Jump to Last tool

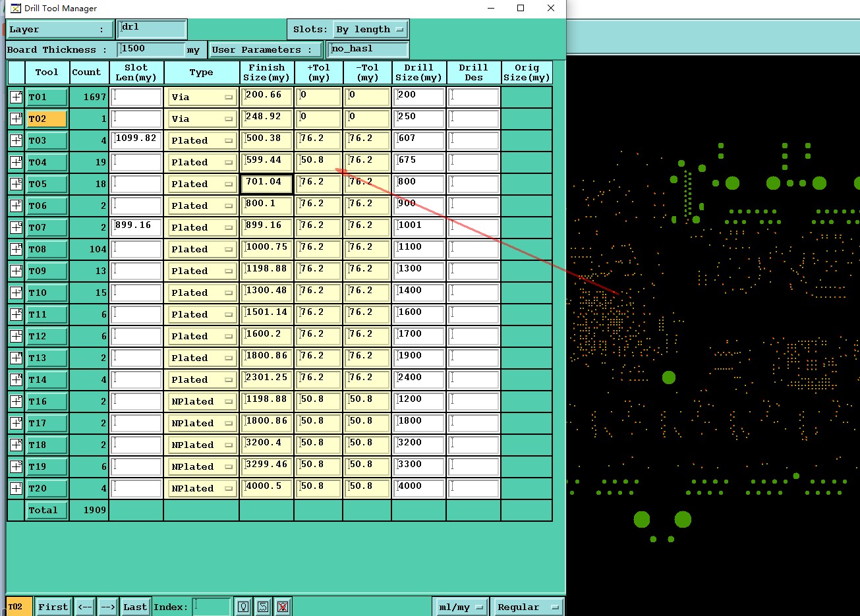pos(135,607)
